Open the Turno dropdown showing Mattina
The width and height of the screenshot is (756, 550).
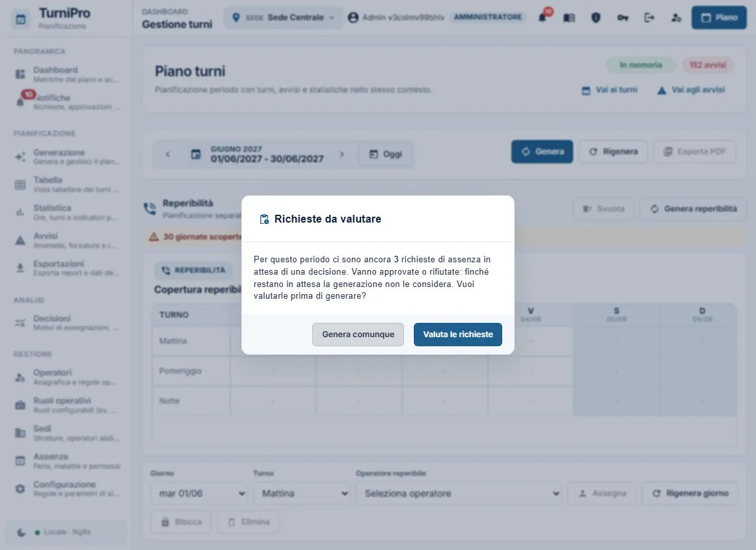coord(302,493)
